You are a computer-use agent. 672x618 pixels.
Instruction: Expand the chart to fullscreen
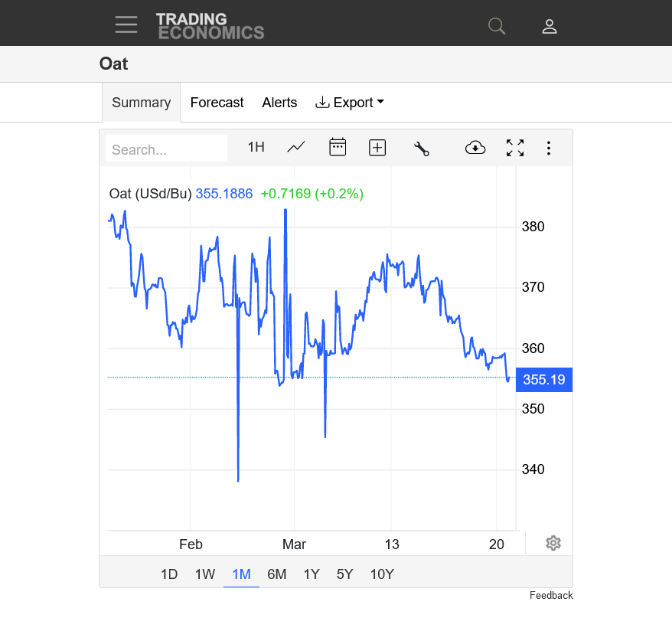(x=515, y=148)
